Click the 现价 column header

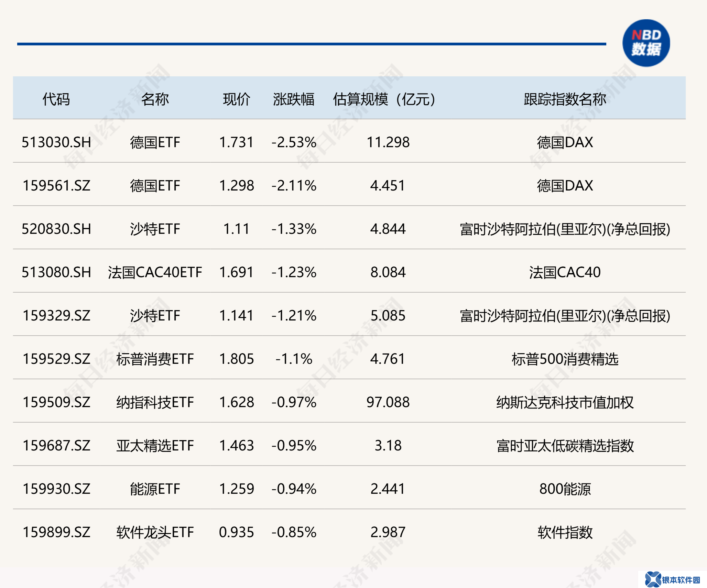tap(237, 99)
